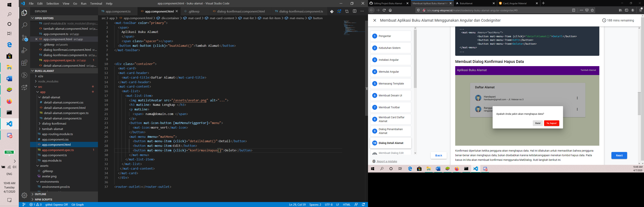Toggle Firefox reader view

(574, 10)
